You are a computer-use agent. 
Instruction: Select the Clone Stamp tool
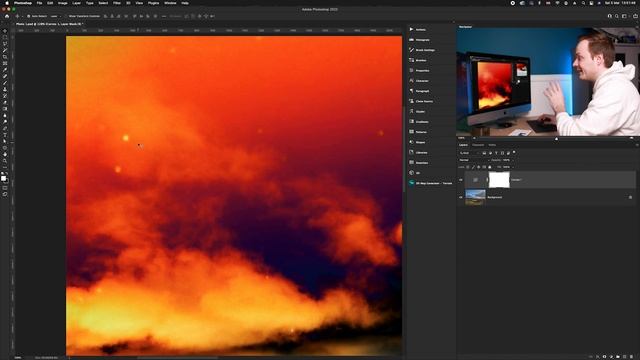point(5,89)
